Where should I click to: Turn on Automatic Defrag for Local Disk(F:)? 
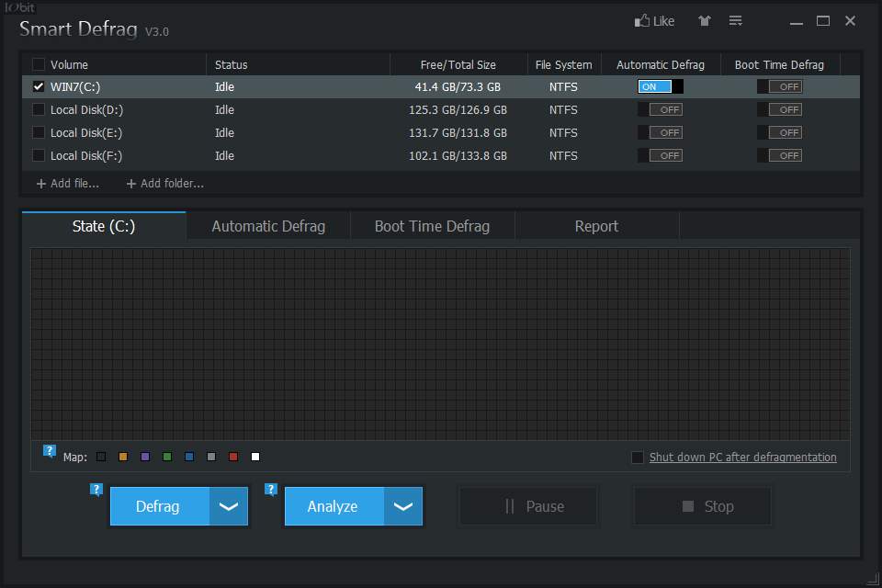661,155
